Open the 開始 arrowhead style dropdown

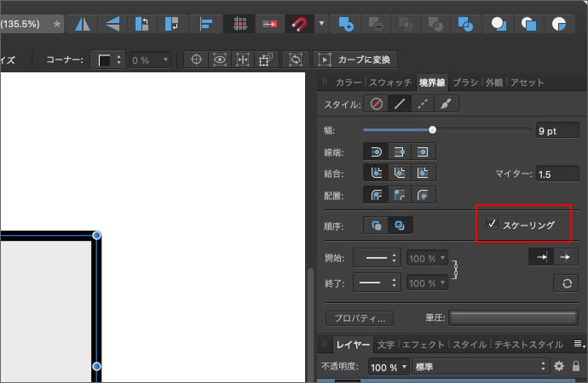tap(377, 258)
